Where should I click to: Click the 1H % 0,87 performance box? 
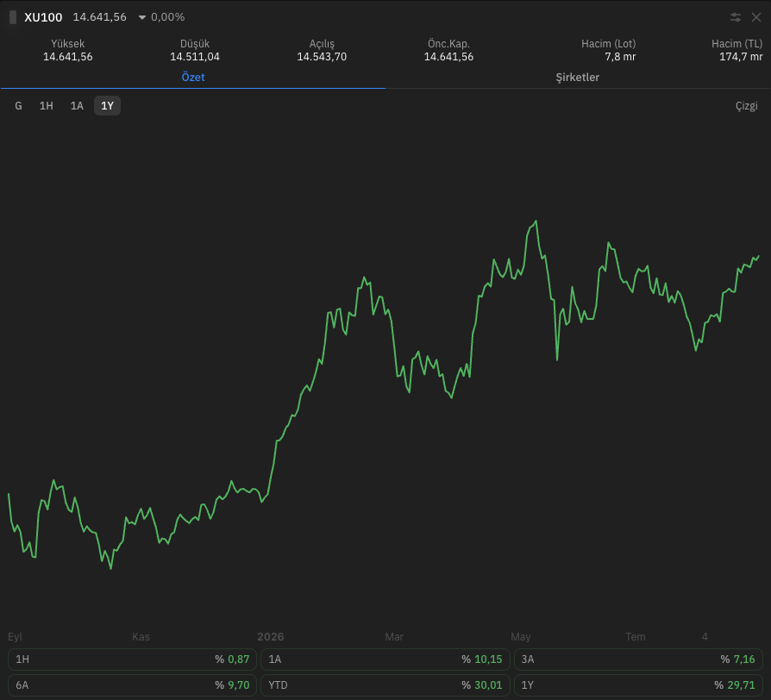click(132, 659)
